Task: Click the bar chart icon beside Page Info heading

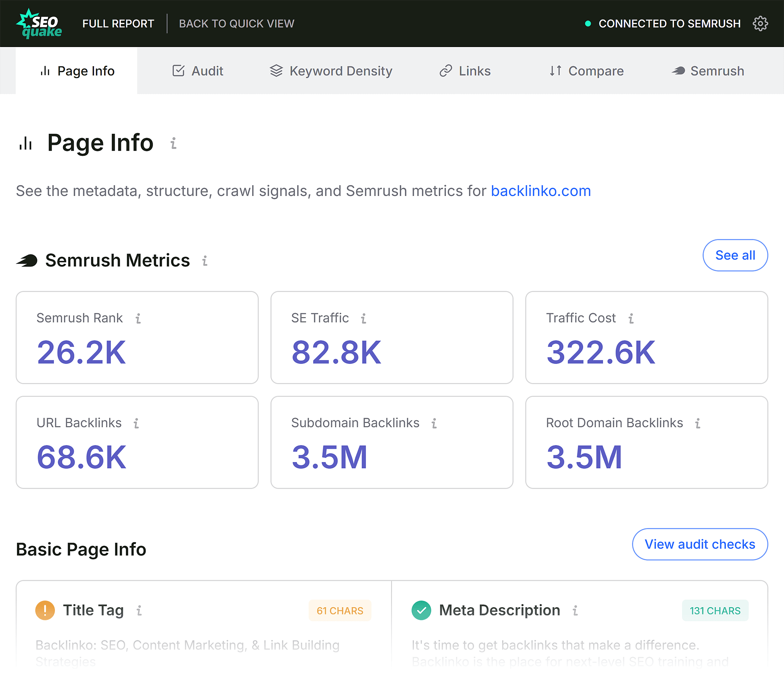Action: (25, 143)
